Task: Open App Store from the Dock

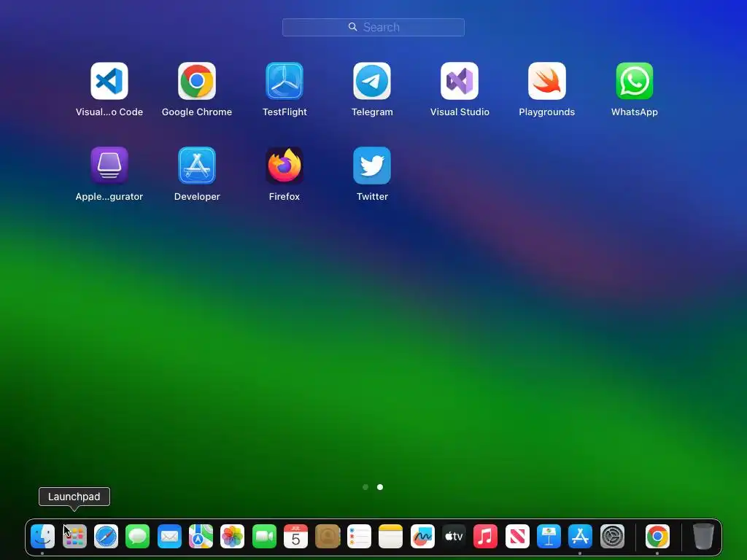Action: point(580,537)
